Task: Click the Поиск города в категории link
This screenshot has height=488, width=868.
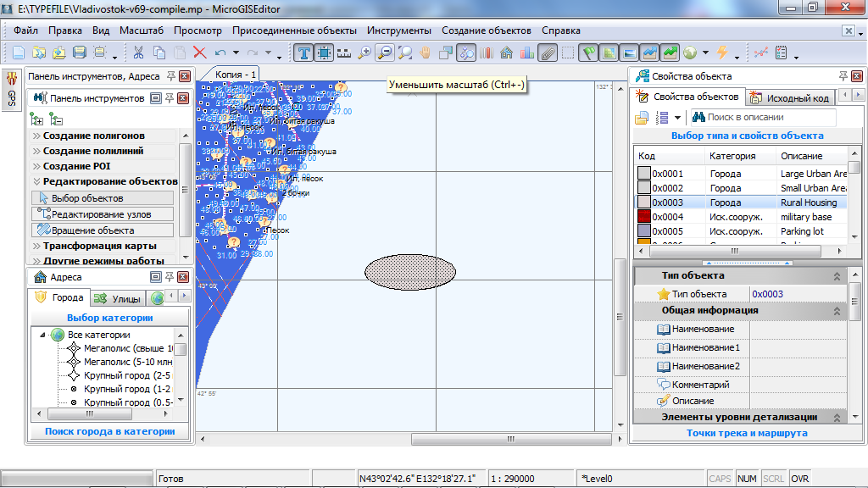Action: coord(109,431)
